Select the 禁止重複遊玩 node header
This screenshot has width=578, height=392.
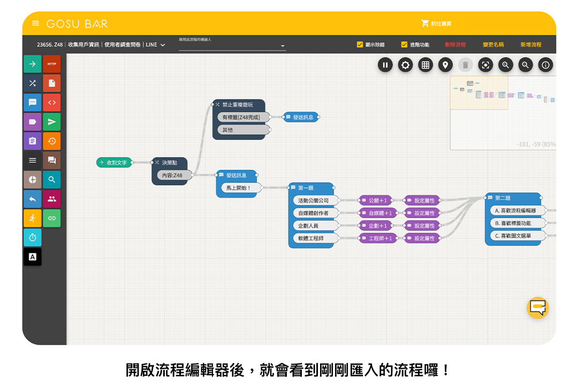pyautogui.click(x=239, y=105)
